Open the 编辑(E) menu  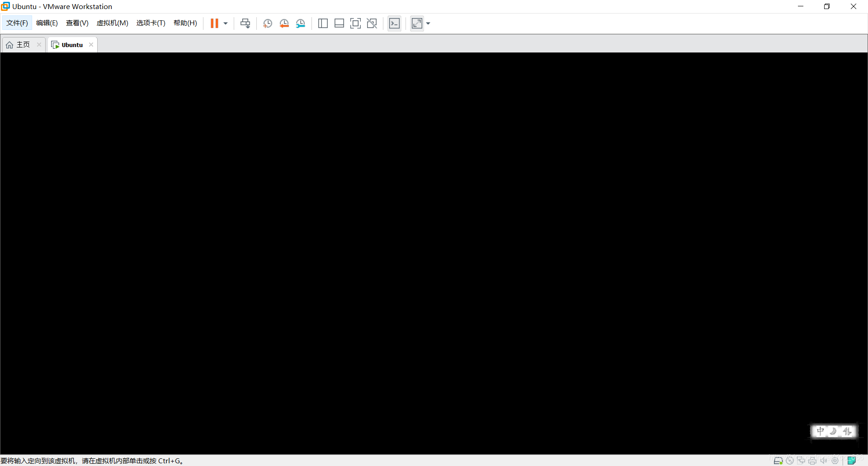coord(47,23)
